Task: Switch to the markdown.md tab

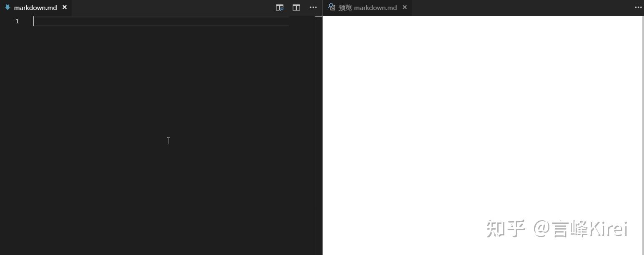Action: [x=35, y=7]
